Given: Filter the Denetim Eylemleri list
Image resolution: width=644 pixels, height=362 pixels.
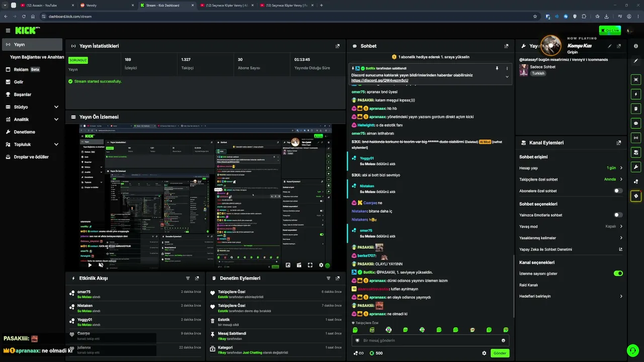Looking at the screenshot, I should 328,278.
